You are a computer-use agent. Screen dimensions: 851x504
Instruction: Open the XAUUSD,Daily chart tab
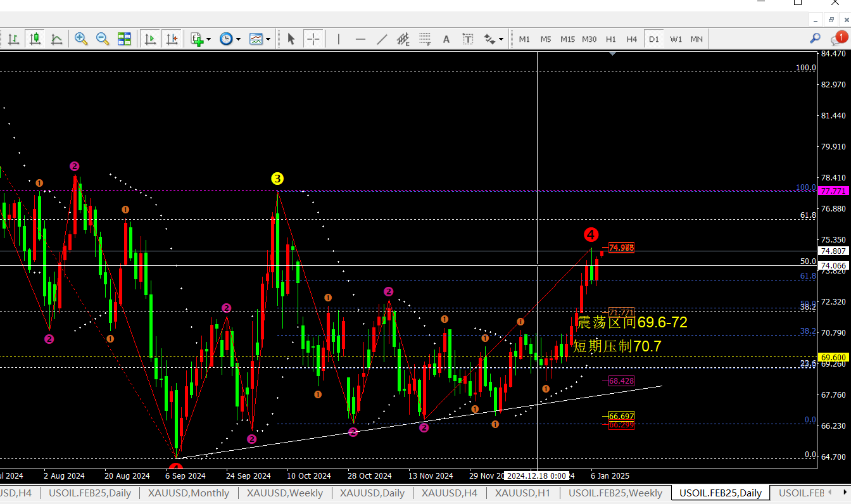[372, 493]
